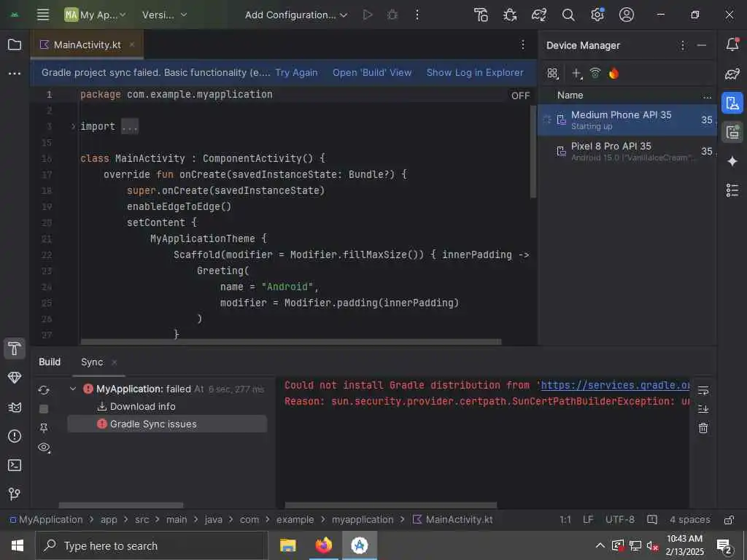Select Download info tree row
The image size is (747, 560).
(x=167, y=406)
